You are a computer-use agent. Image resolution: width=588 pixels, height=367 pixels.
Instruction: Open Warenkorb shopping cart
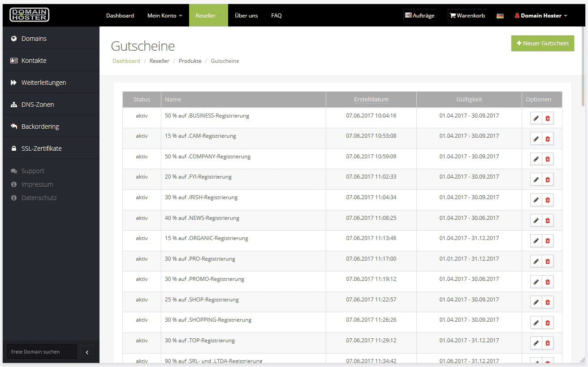point(467,15)
